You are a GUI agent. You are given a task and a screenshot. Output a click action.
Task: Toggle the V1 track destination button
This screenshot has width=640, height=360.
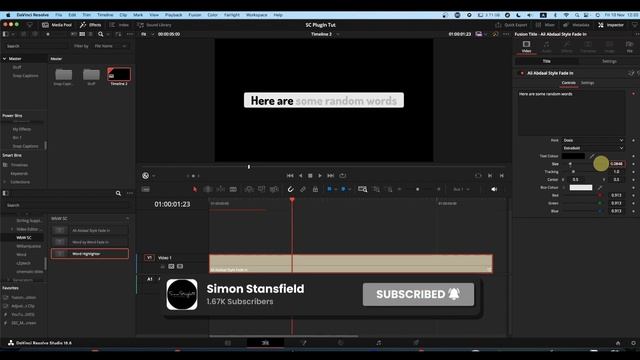coord(149,258)
